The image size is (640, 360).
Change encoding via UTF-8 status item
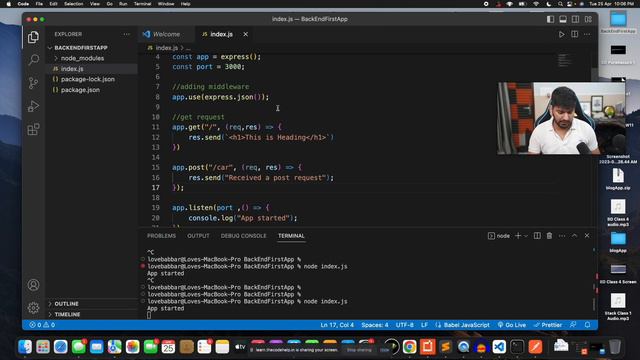(404, 325)
